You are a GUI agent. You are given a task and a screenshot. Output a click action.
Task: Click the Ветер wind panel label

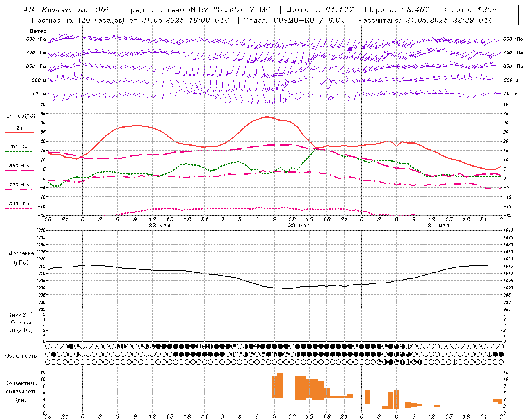pyautogui.click(x=38, y=31)
